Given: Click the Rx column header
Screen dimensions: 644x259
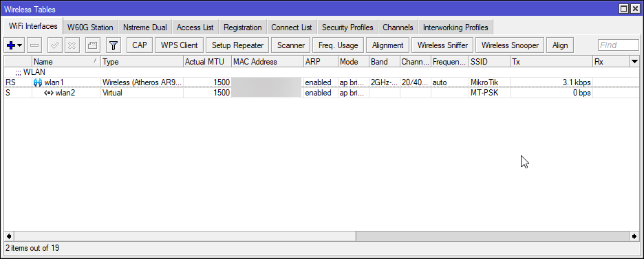Looking at the screenshot, I should pos(611,62).
